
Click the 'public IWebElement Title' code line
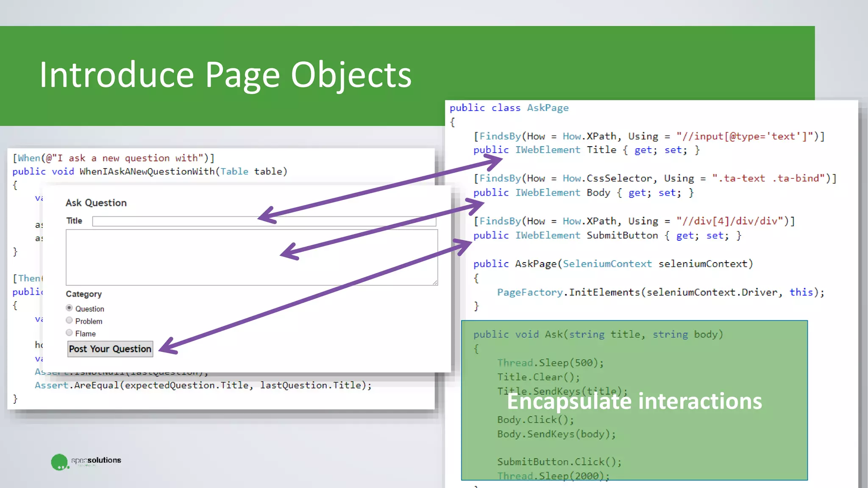(x=587, y=150)
